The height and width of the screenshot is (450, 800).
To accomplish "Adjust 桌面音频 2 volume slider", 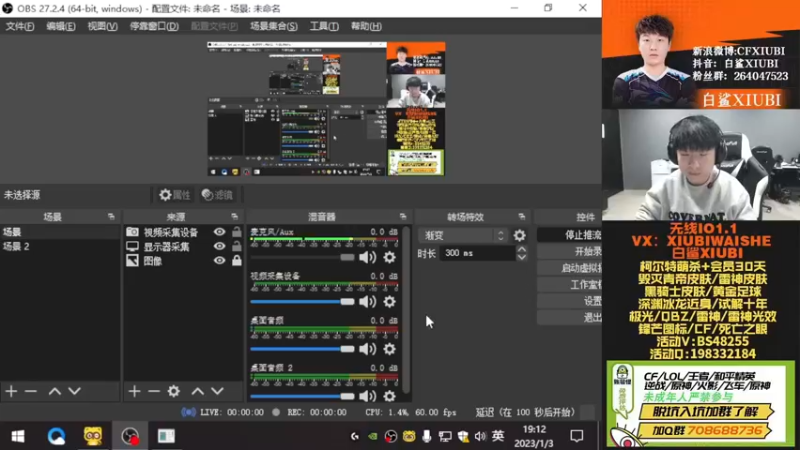I will [x=302, y=396].
